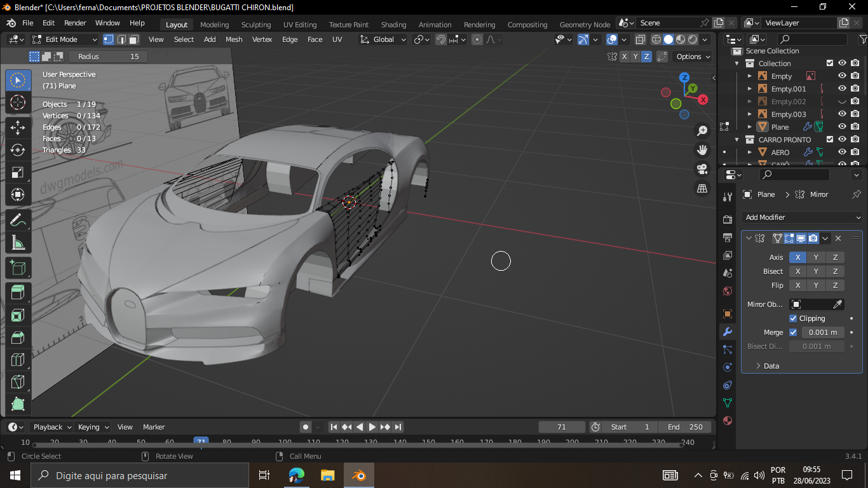The height and width of the screenshot is (488, 868).
Task: Enable Y axis in Mirror modifier
Action: [x=816, y=257]
